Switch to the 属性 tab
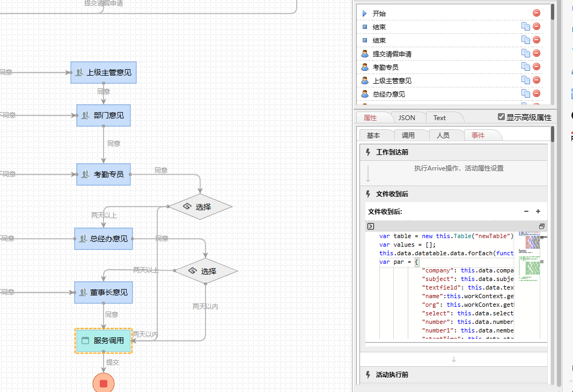The height and width of the screenshot is (392, 573). coord(370,117)
